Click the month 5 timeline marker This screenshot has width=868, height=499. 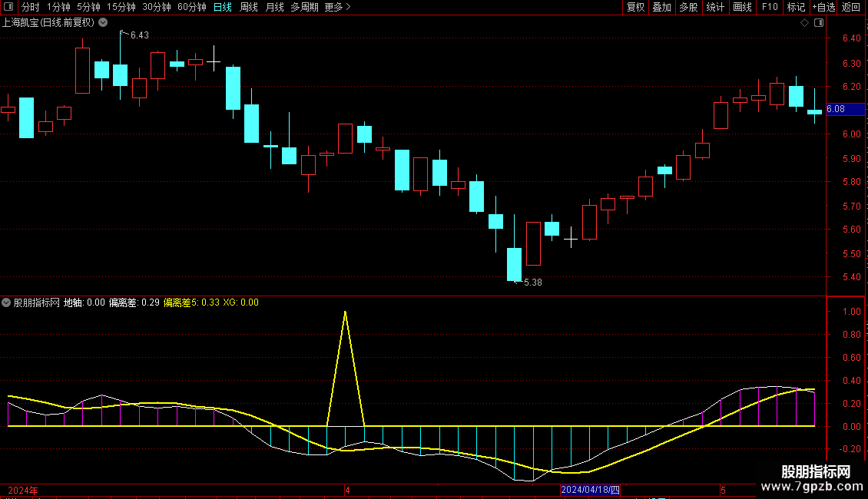pos(723,490)
